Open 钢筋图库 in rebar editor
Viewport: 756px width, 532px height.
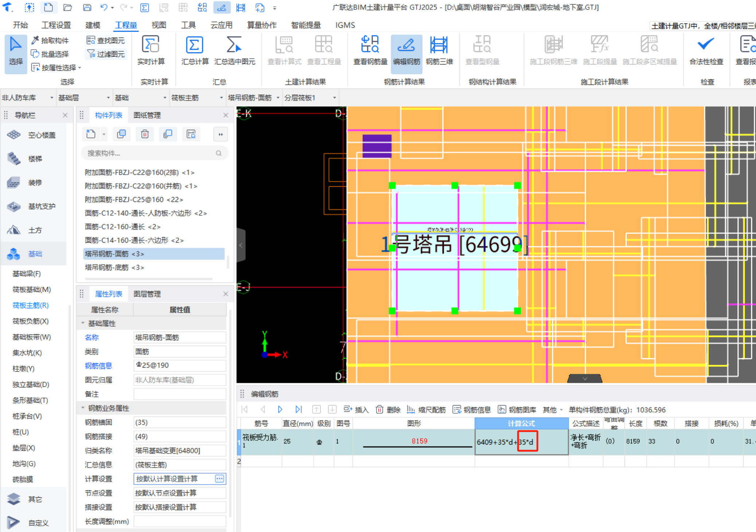pos(517,410)
